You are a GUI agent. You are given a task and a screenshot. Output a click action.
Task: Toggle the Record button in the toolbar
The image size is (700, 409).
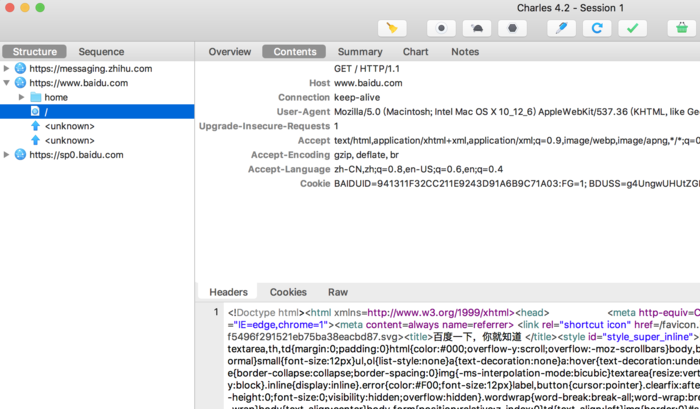tap(441, 28)
